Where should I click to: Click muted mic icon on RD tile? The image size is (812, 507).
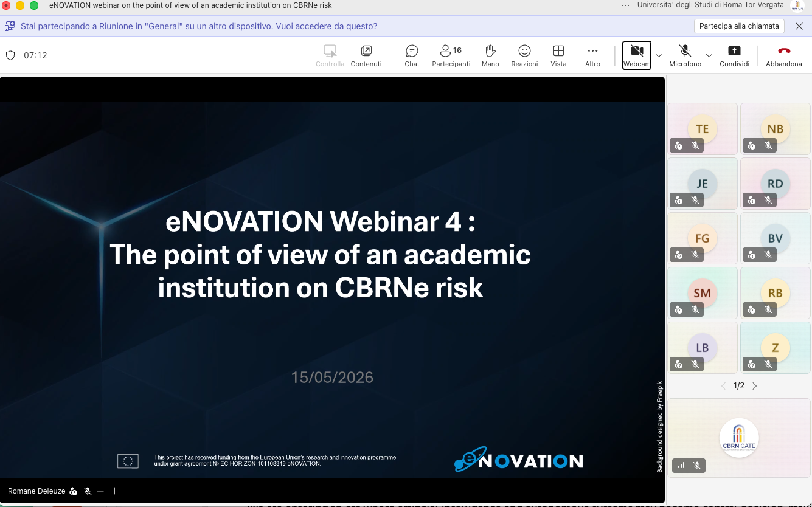point(768,200)
